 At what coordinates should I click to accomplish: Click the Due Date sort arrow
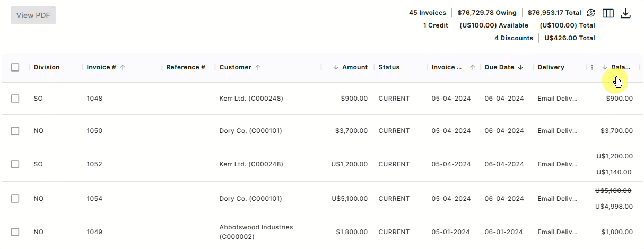520,67
